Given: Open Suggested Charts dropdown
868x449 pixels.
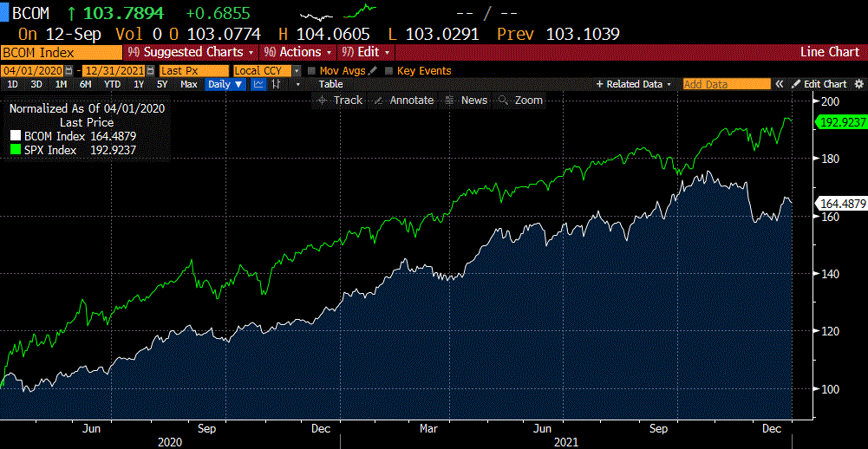Looking at the screenshot, I should (191, 52).
